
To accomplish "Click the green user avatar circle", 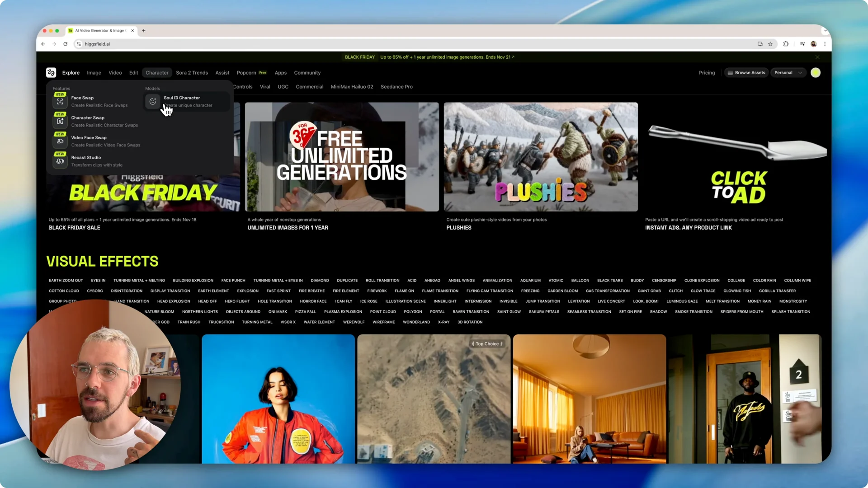I will point(816,73).
